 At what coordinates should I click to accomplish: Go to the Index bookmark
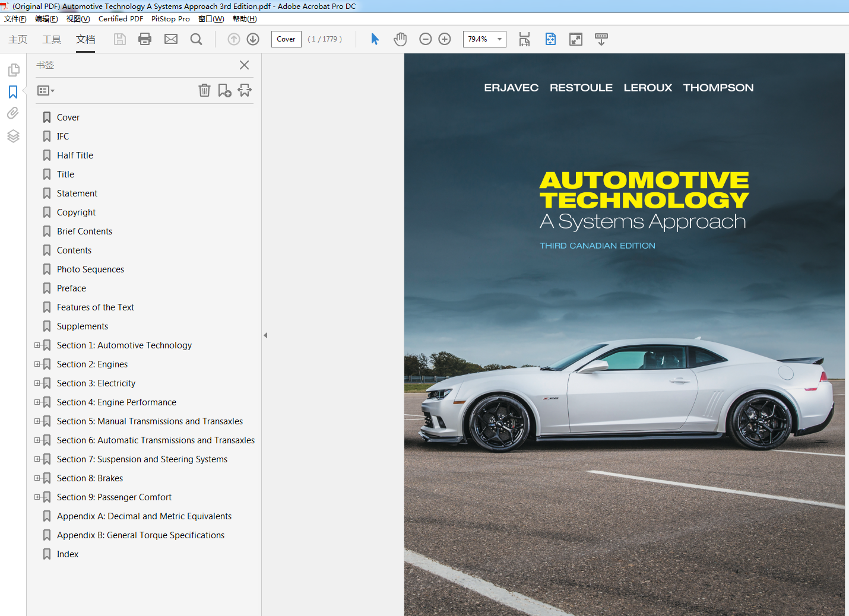point(68,554)
